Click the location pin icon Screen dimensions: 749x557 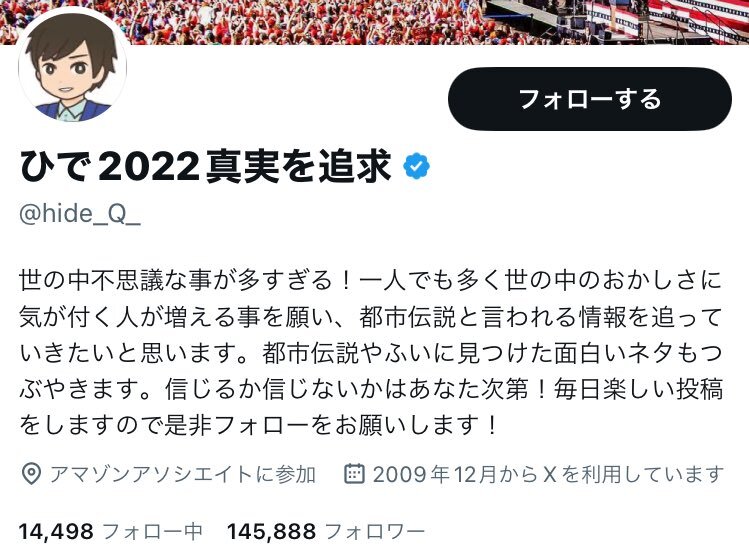pyautogui.click(x=32, y=474)
